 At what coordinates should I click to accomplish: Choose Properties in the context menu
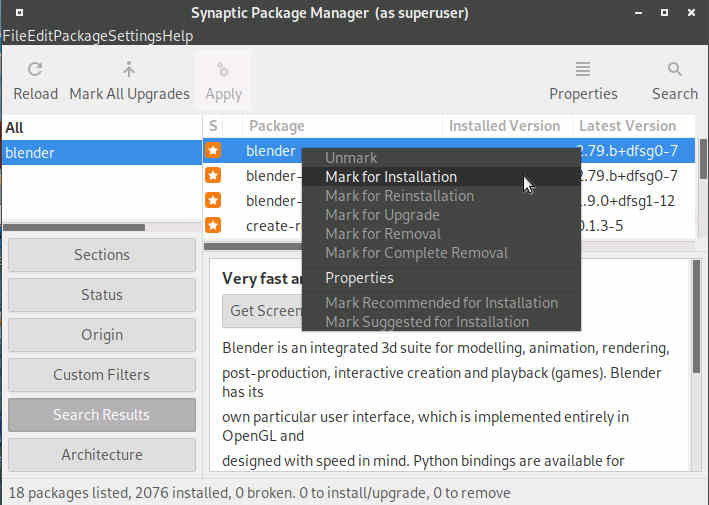[x=441, y=278]
